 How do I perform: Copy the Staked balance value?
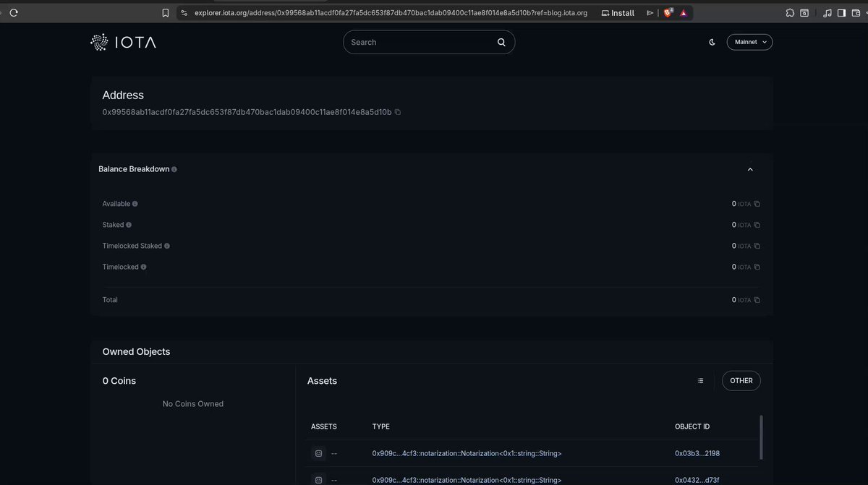757,225
